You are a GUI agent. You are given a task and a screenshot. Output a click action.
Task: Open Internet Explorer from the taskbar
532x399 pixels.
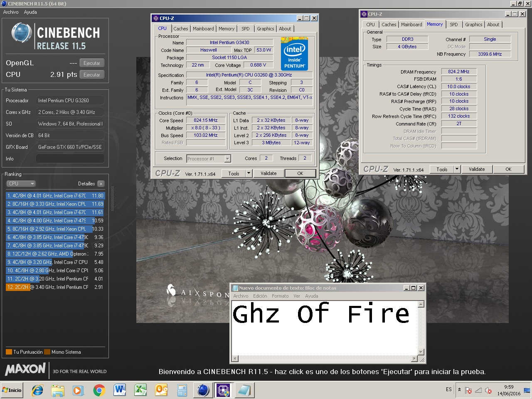coord(37,390)
